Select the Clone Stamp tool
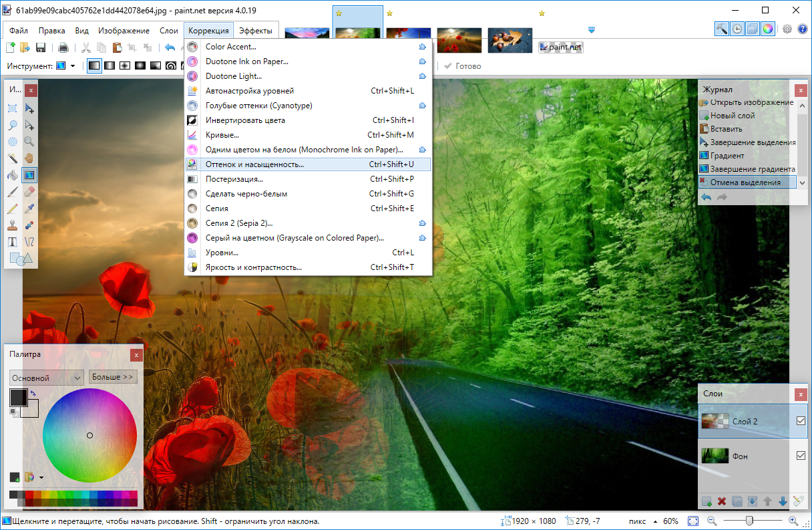The height and width of the screenshot is (530, 812). pos(13,225)
